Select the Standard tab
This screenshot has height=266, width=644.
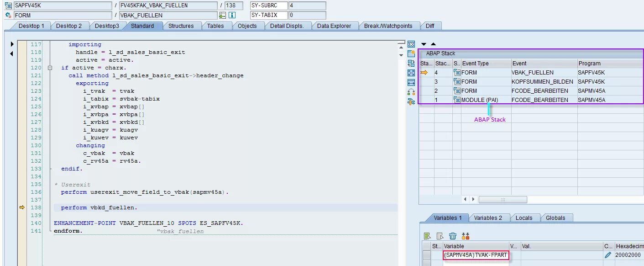point(143,26)
